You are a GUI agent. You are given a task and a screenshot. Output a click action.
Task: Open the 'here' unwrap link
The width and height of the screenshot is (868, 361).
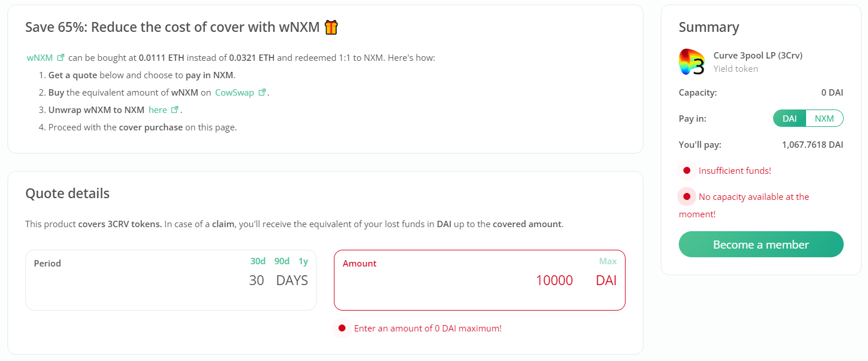[158, 110]
